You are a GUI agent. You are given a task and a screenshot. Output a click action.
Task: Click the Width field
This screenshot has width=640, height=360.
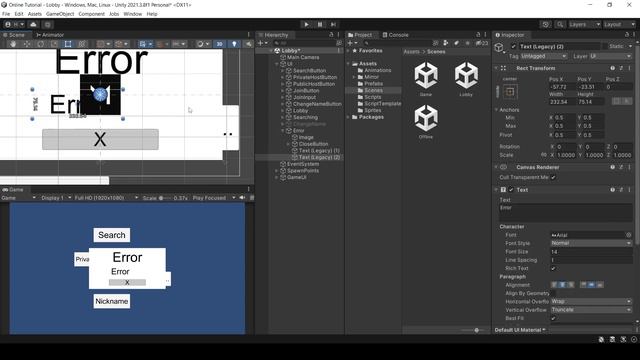[562, 102]
